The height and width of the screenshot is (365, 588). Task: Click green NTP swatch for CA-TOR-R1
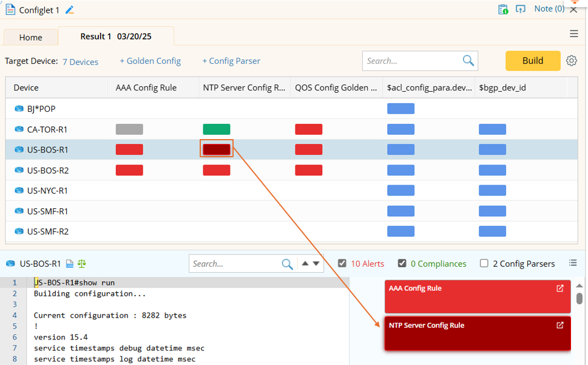[217, 129]
